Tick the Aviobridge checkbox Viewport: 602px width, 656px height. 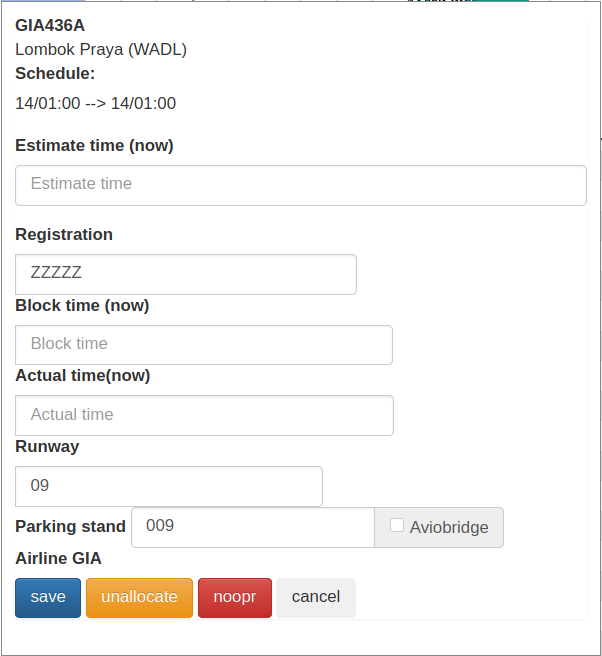tap(397, 526)
